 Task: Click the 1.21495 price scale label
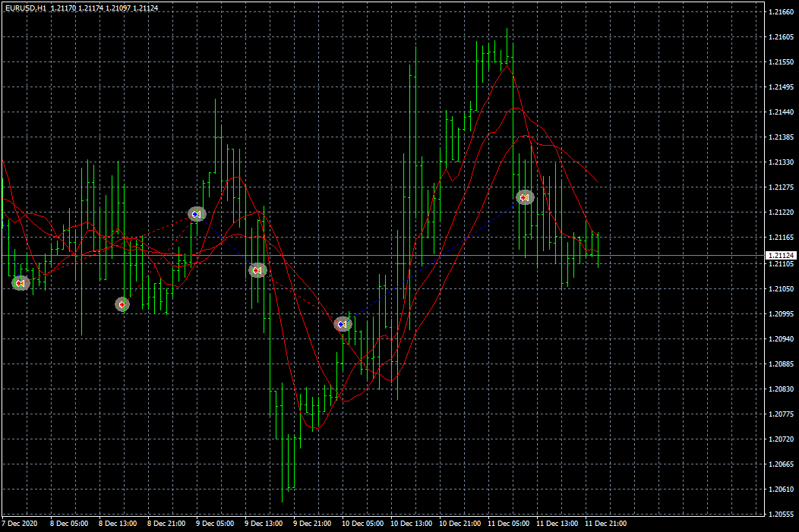(782, 87)
